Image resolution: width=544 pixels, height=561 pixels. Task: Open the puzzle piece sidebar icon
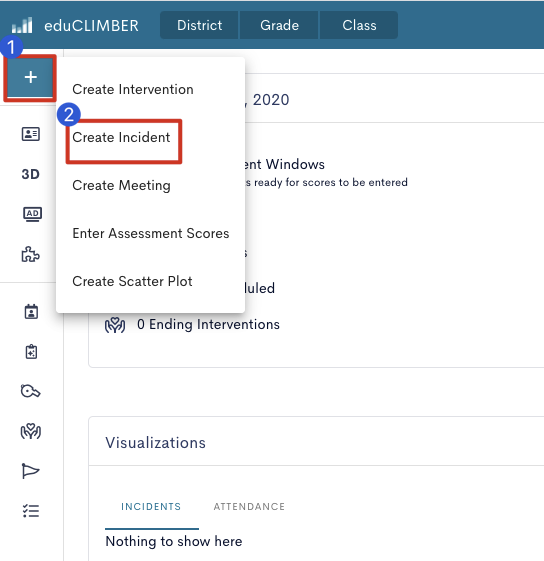pos(30,254)
